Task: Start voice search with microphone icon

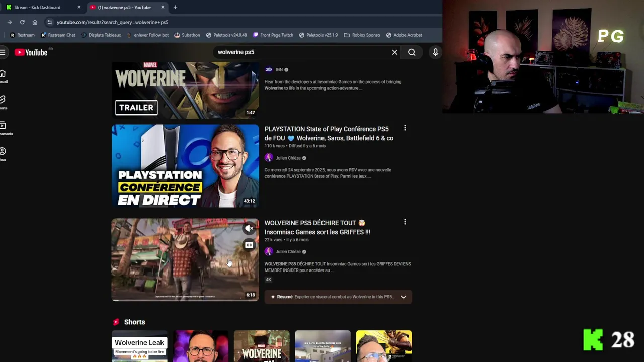Action: coord(436,52)
